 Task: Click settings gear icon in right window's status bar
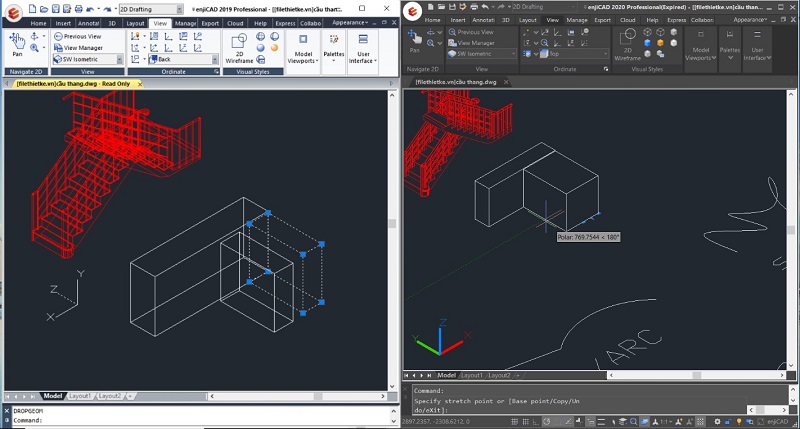click(717, 422)
